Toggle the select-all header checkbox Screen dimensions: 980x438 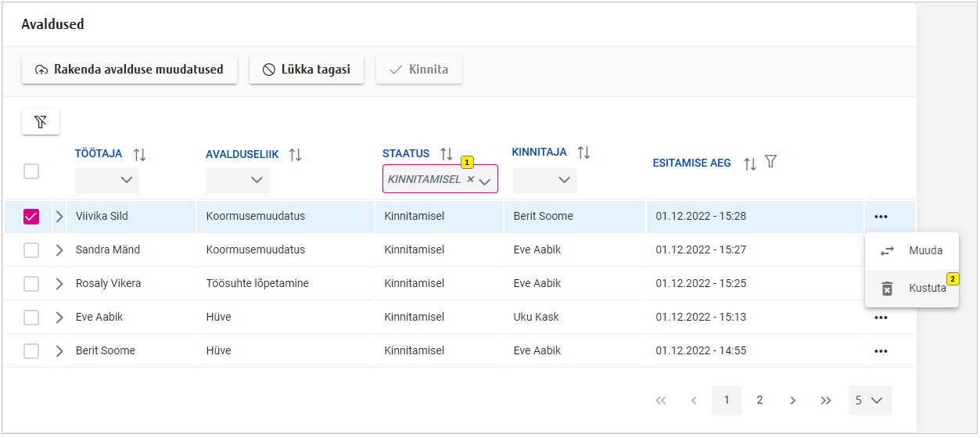pos(31,171)
